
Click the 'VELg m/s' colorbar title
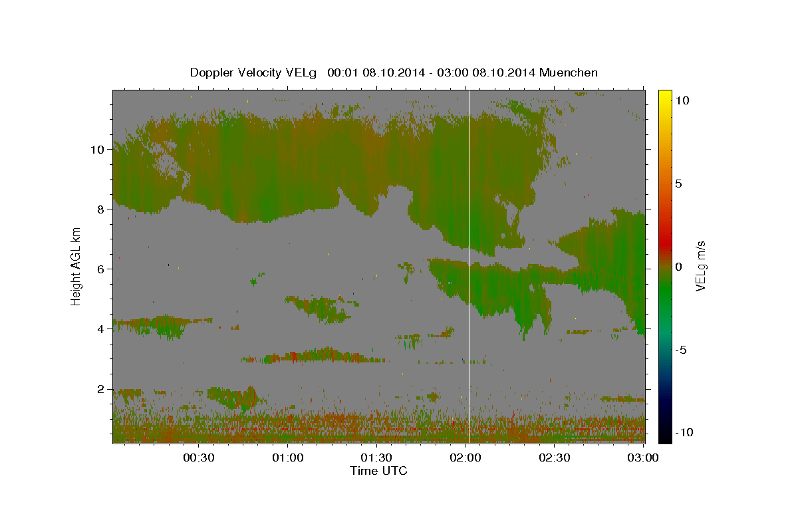[700, 266]
